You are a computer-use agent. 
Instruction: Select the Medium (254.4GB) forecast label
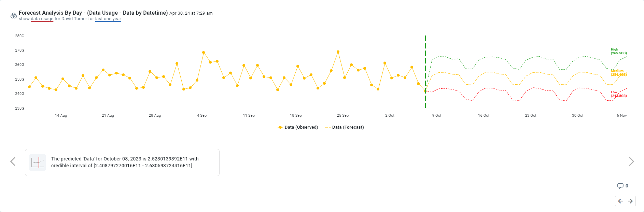click(x=618, y=73)
